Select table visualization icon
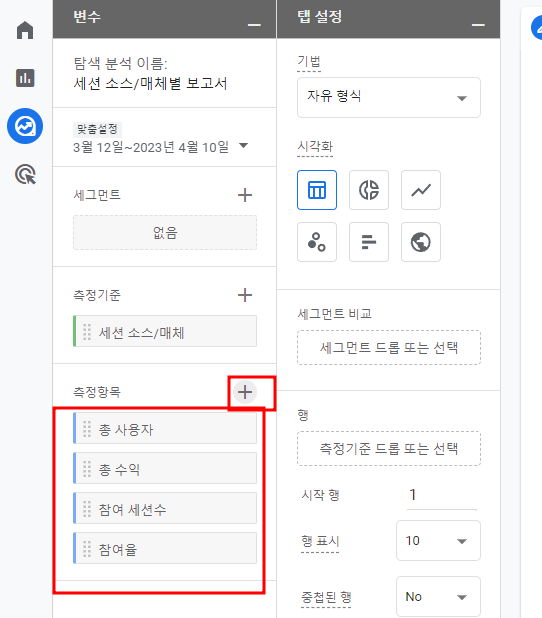Image resolution: width=542 pixels, height=618 pixels. (x=317, y=190)
